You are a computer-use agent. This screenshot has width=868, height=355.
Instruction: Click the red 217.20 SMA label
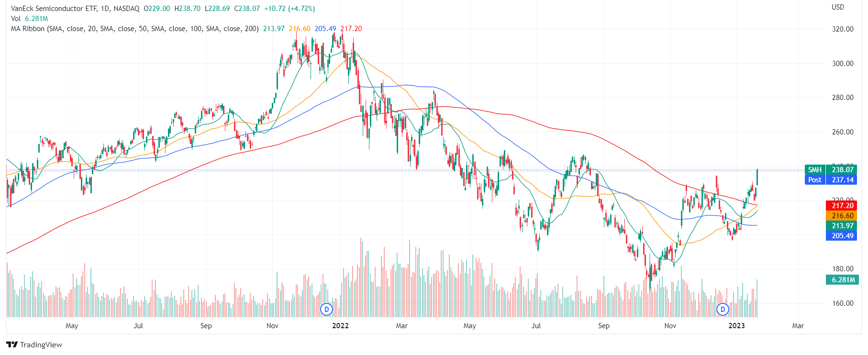pyautogui.click(x=842, y=206)
